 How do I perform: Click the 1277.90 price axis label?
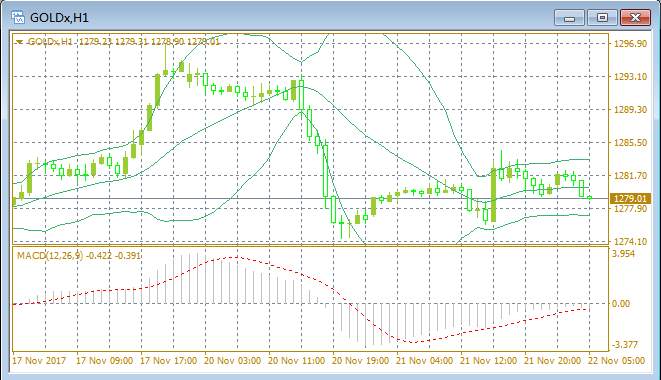pos(630,209)
